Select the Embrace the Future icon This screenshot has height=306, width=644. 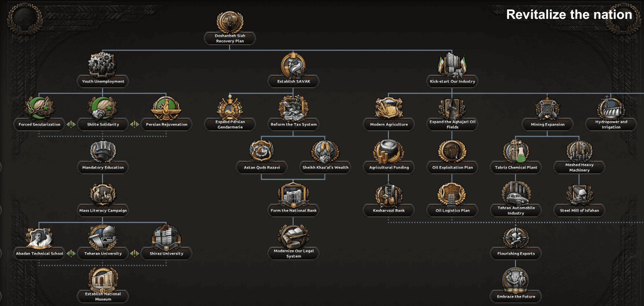(x=516, y=281)
